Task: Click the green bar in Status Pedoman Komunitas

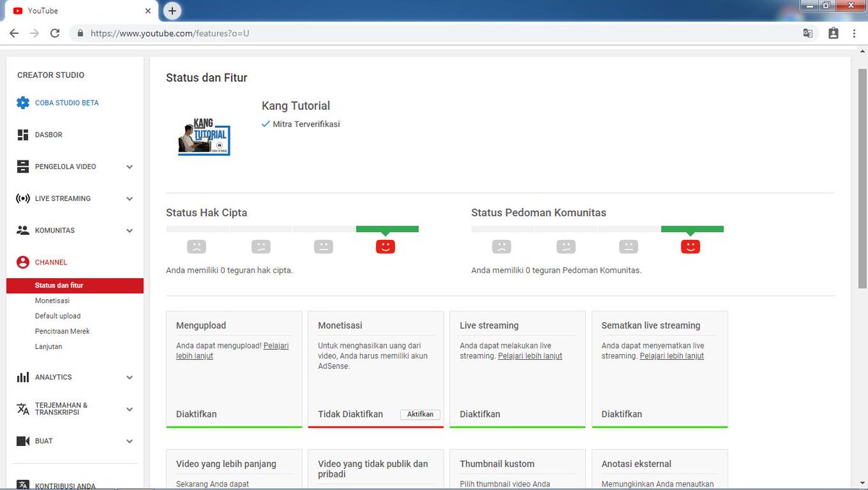Action: tap(692, 229)
